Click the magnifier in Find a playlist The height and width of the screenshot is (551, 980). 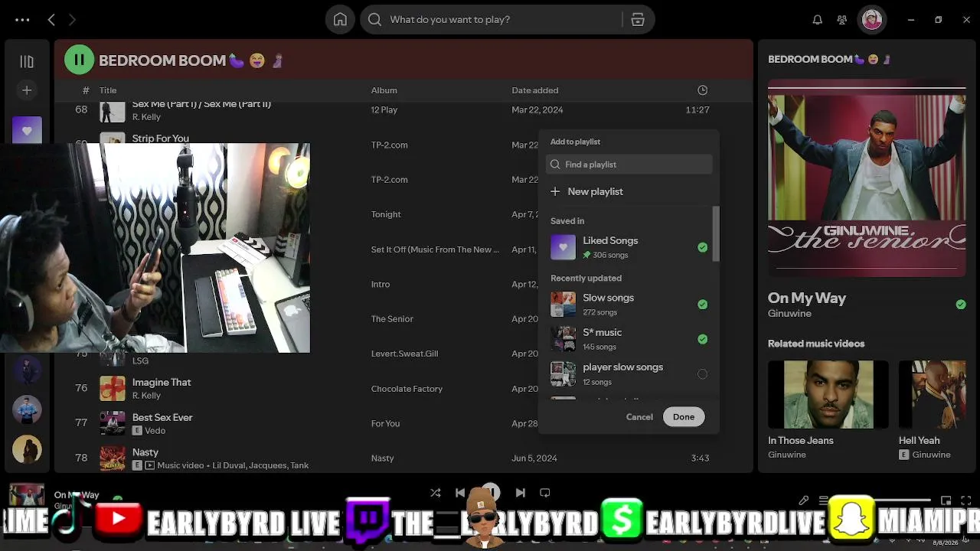tap(555, 165)
